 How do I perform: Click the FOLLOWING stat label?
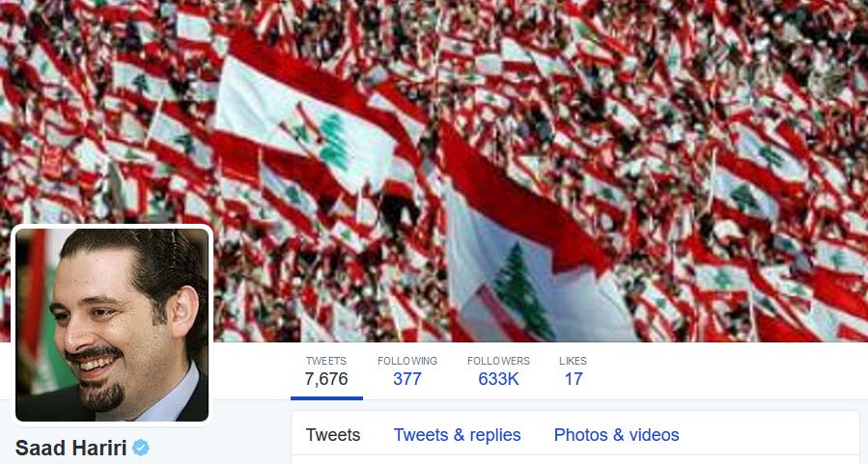coord(406,361)
